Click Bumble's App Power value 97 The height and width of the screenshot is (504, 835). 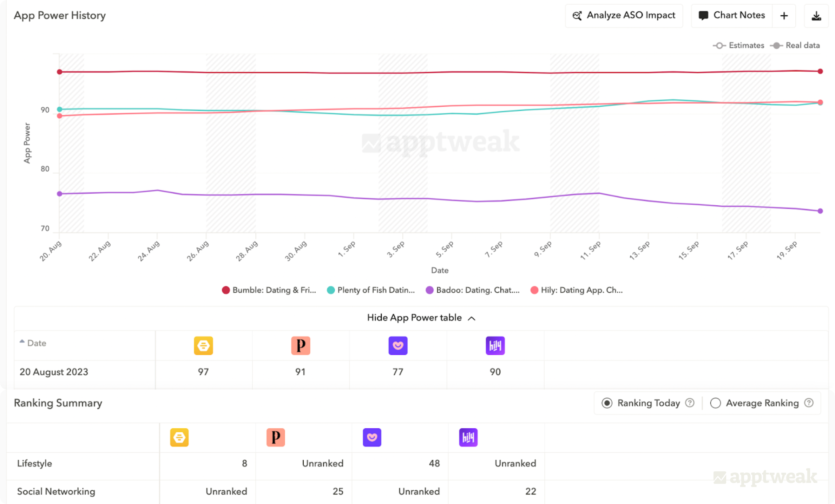203,372
